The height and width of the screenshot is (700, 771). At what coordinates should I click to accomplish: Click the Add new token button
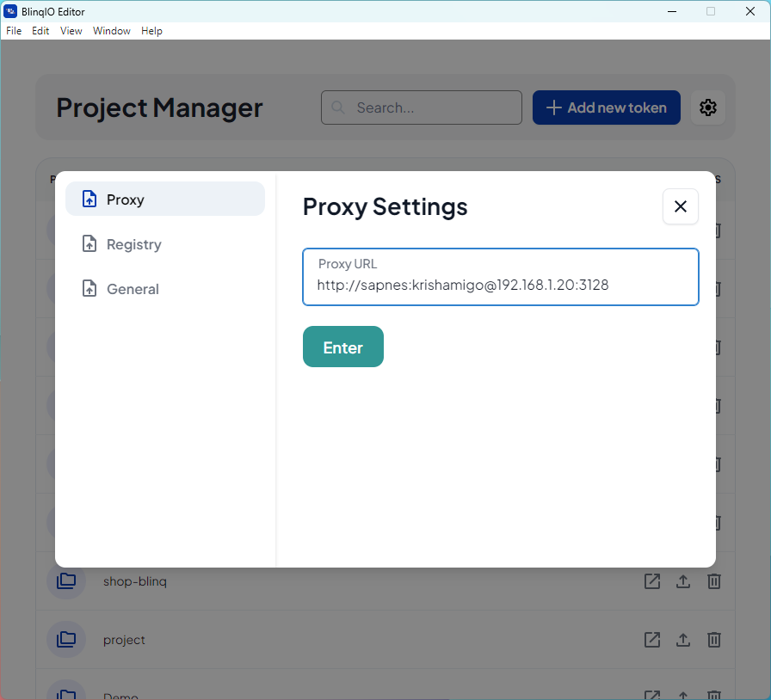[x=607, y=107]
